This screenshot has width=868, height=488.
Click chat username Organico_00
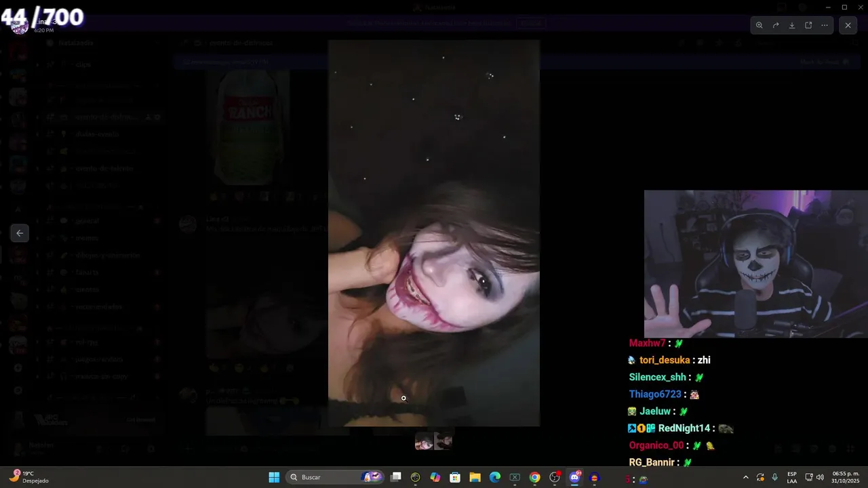point(656,445)
